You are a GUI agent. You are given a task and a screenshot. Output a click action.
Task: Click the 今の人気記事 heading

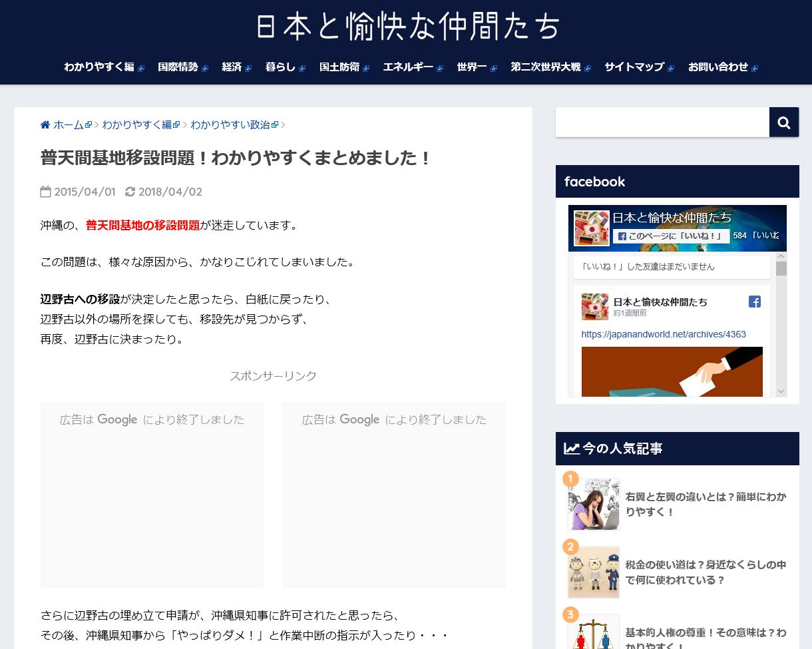pyautogui.click(x=622, y=449)
